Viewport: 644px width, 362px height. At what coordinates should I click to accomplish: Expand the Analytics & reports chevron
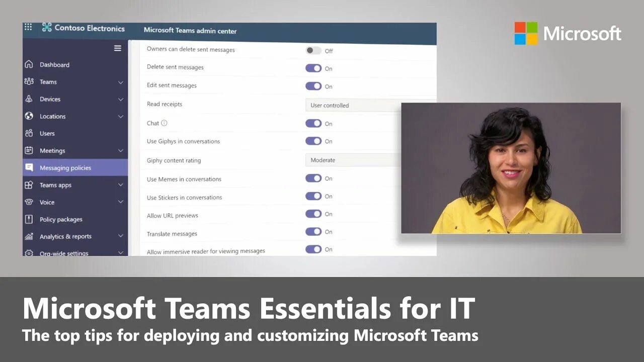(x=121, y=236)
